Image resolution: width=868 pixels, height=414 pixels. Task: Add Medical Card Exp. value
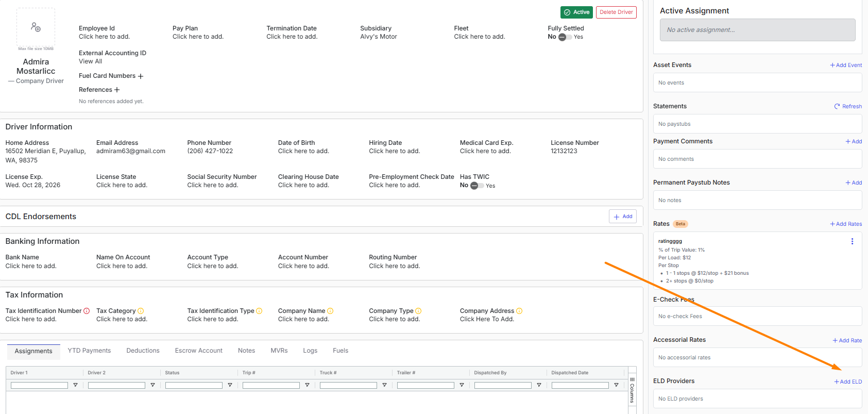[485, 151]
